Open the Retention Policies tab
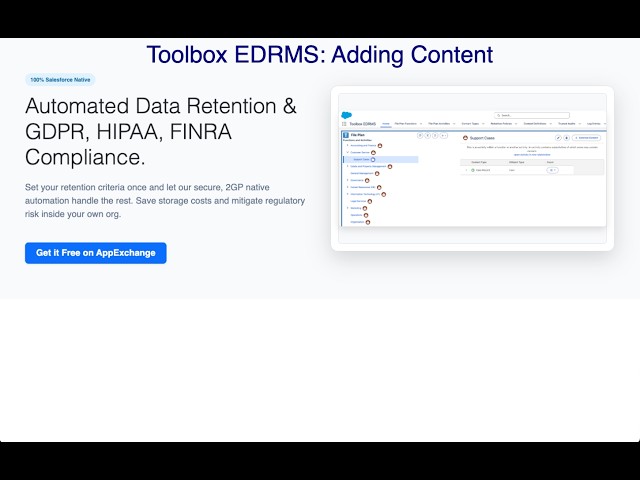Image resolution: width=640 pixels, height=480 pixels. coord(503,124)
